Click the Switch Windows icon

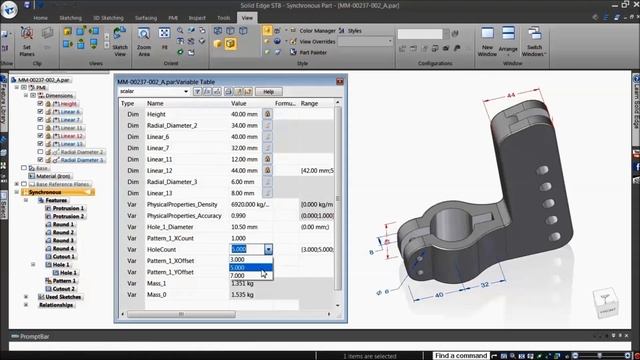534,33
